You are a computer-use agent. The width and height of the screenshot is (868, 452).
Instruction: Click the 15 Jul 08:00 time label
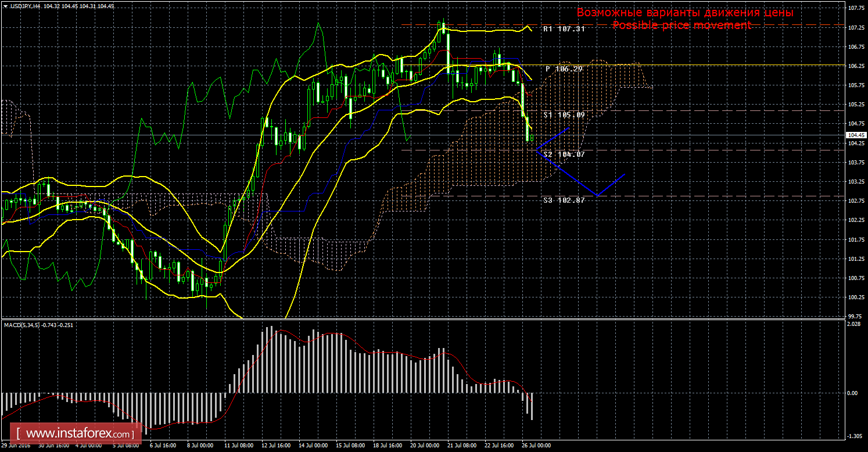coord(349,446)
